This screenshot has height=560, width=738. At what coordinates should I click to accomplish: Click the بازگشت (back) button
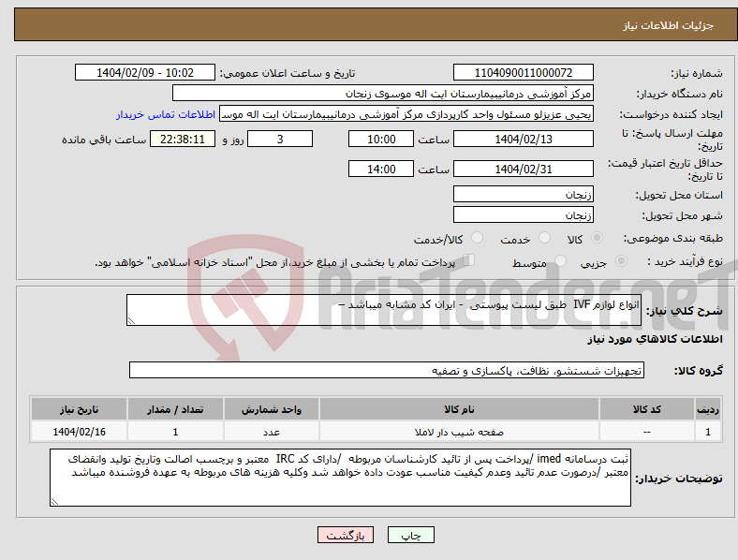click(346, 535)
